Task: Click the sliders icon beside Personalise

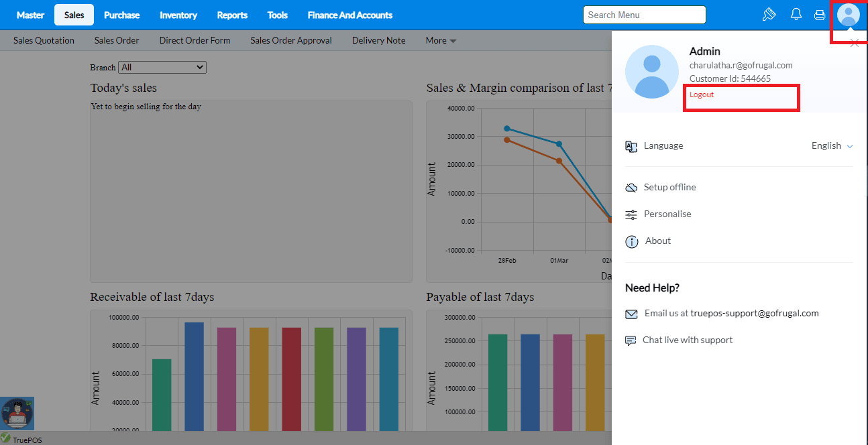Action: point(631,214)
